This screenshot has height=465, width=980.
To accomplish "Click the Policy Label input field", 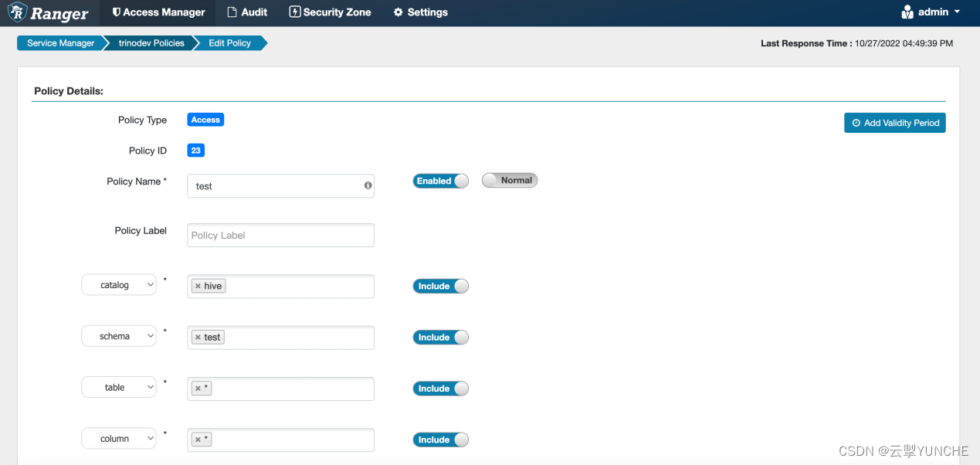I will click(280, 235).
